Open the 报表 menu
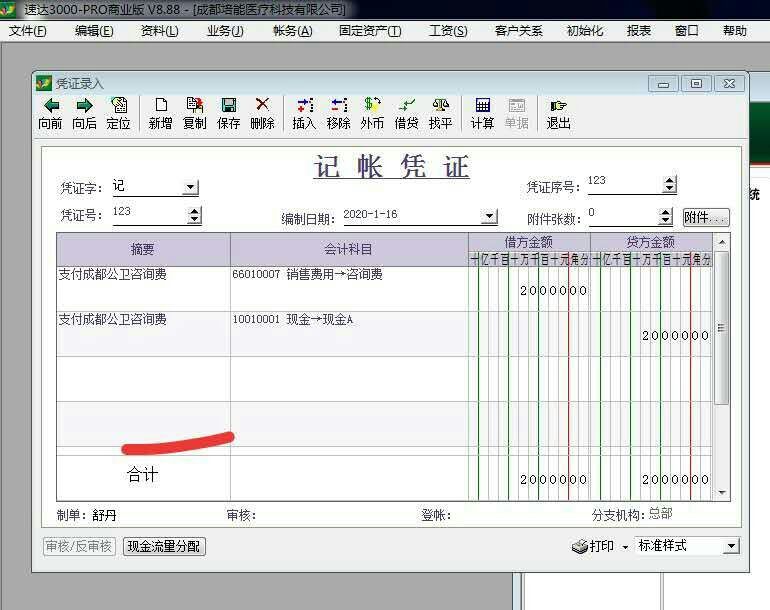The height and width of the screenshot is (610, 770). pyautogui.click(x=639, y=31)
